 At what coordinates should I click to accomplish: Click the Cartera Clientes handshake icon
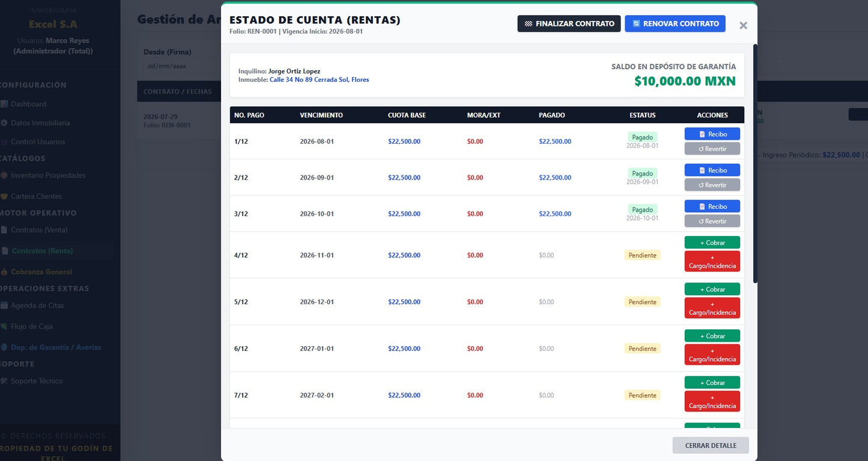pos(4,197)
